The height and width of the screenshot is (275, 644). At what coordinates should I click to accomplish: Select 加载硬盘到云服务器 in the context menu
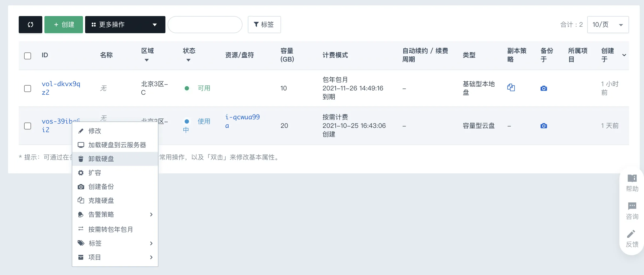(115, 145)
